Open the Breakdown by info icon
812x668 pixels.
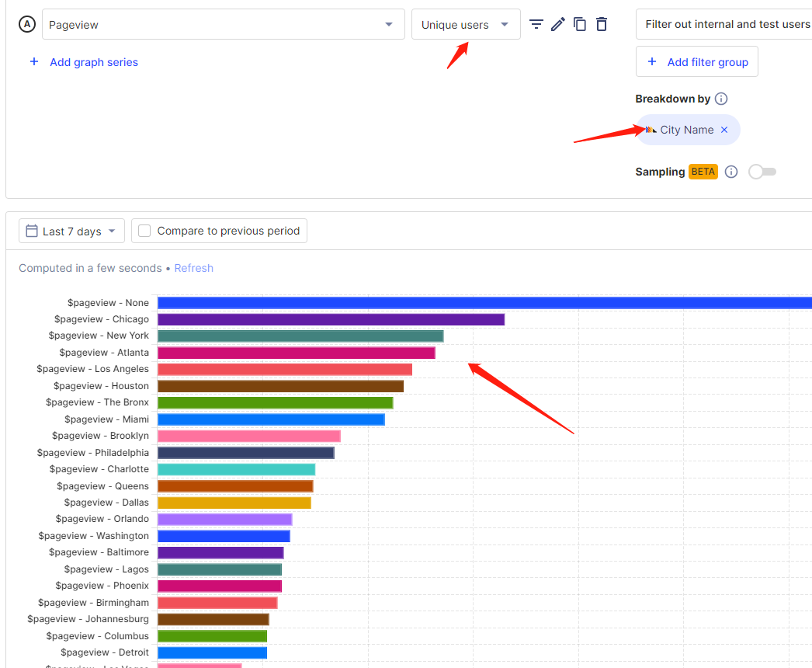721,99
